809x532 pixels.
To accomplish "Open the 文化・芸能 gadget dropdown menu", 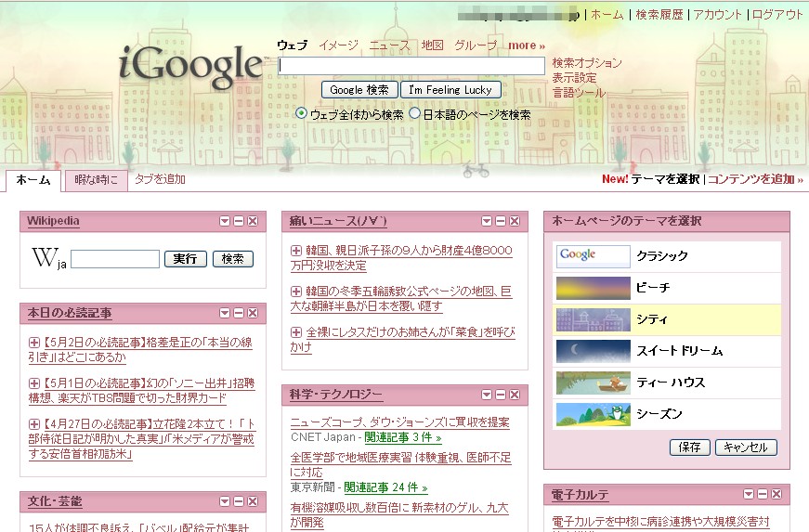I will [225, 501].
